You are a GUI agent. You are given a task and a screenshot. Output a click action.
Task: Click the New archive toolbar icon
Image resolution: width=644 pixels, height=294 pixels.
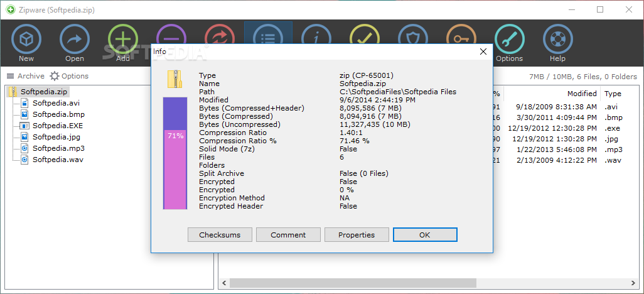coord(26,39)
